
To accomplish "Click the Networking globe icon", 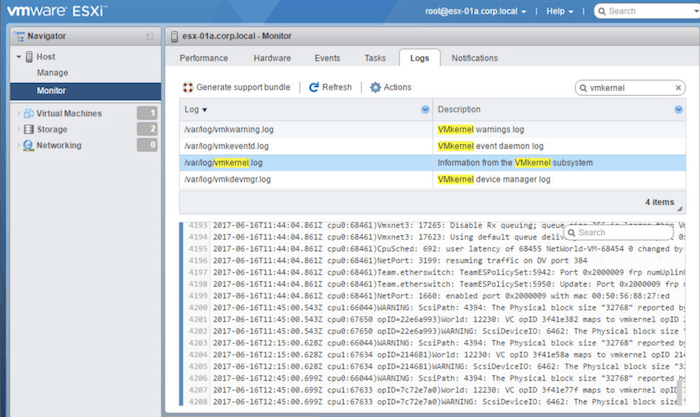I will point(29,145).
